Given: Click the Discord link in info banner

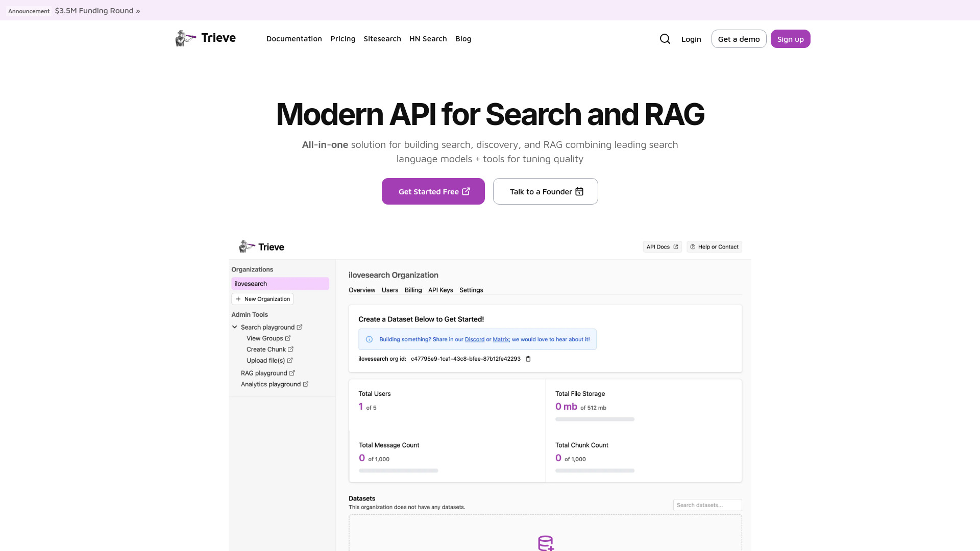Looking at the screenshot, I should pos(474,339).
